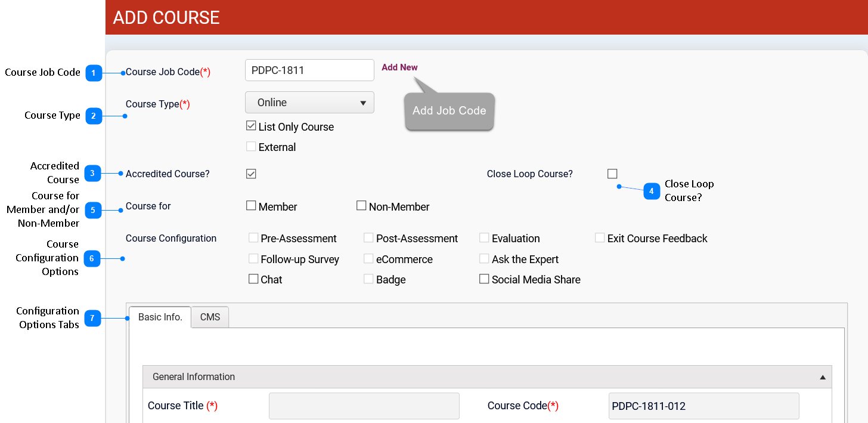The width and height of the screenshot is (868, 423).
Task: Check the Non-Member checkbox
Action: [361, 206]
